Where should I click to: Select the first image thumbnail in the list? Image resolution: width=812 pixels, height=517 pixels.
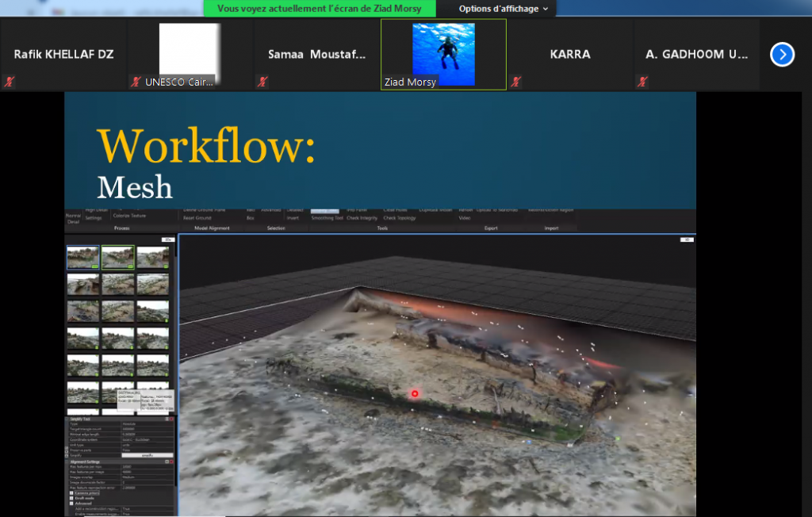click(x=83, y=257)
